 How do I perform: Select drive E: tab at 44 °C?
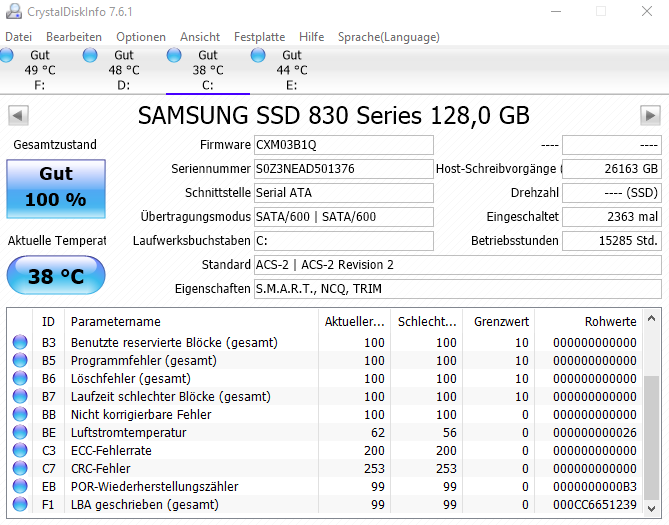pyautogui.click(x=291, y=70)
